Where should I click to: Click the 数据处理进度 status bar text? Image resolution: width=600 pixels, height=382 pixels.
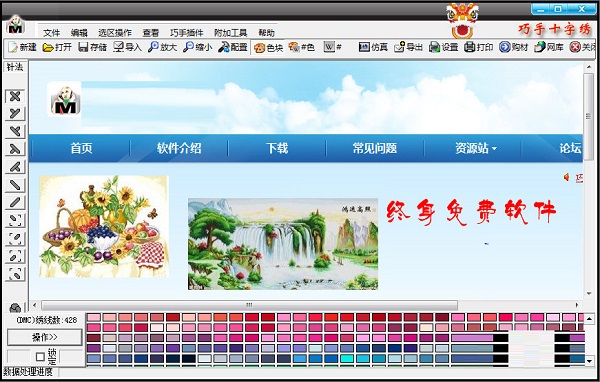pos(28,372)
